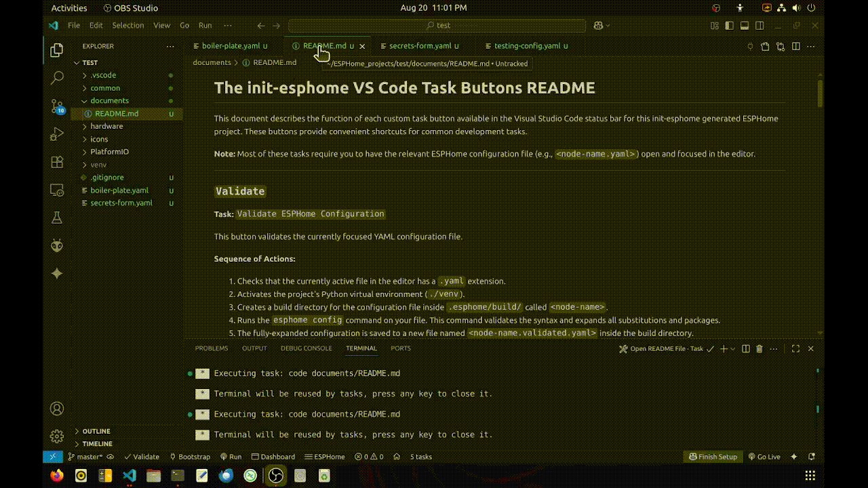Viewport: 868px width, 488px height.
Task: Click the split editor right icon
Action: pos(796,46)
